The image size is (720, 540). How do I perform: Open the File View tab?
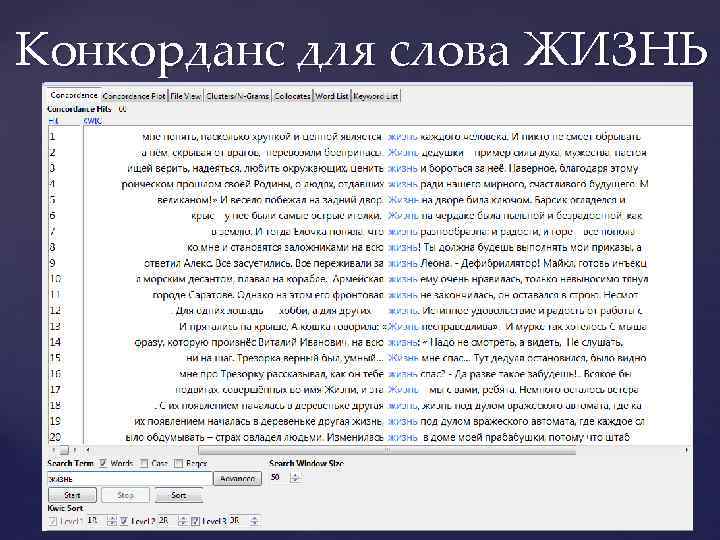[186, 96]
